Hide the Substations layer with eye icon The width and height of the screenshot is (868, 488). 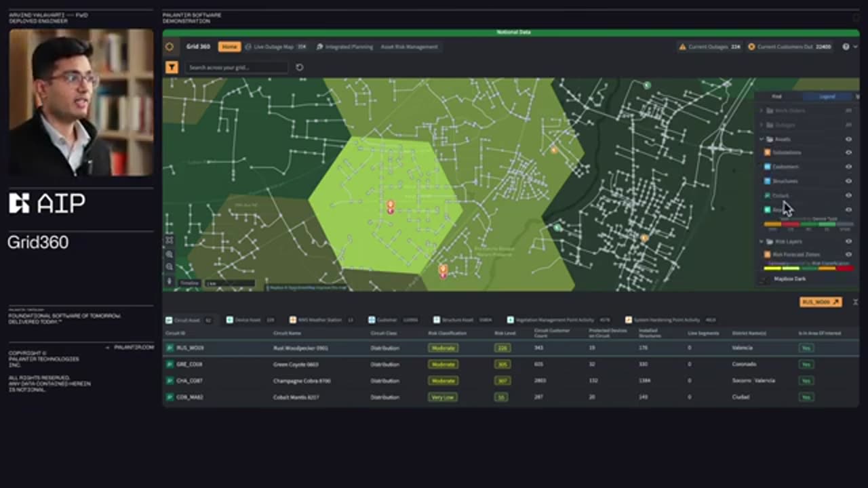click(x=848, y=152)
